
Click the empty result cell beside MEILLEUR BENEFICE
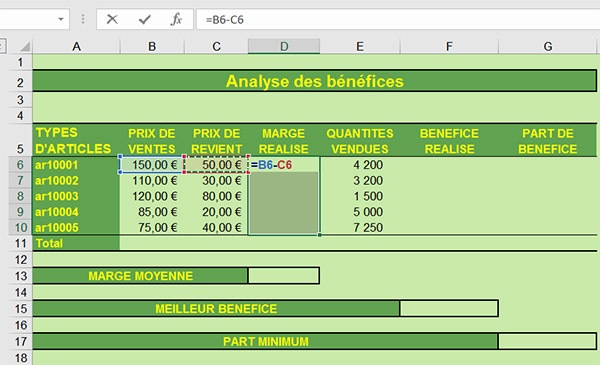coord(449,308)
